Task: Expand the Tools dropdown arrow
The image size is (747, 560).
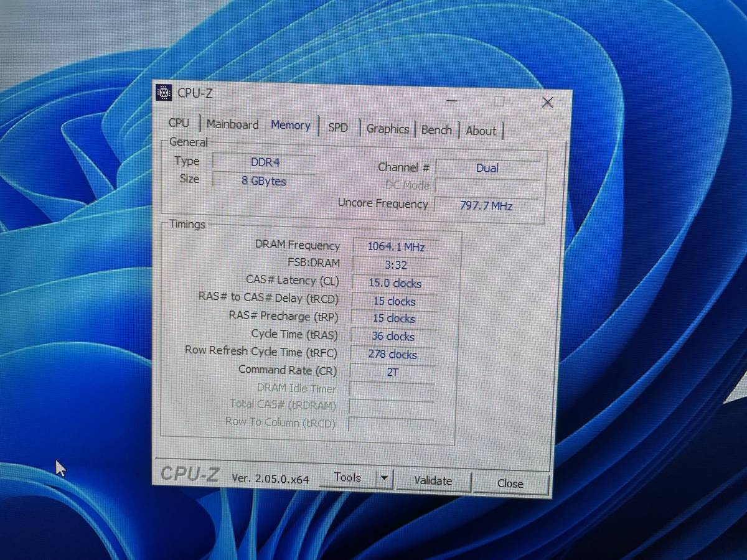Action: [384, 478]
